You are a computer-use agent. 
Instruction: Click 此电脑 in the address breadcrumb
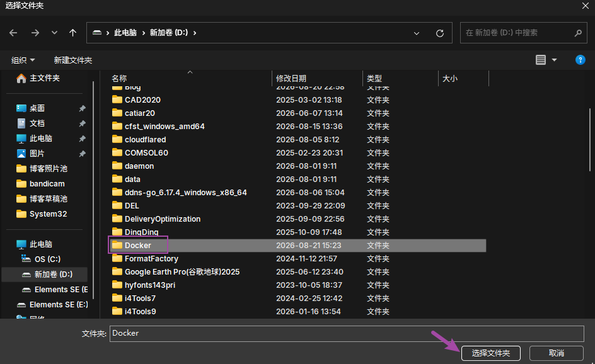[125, 33]
